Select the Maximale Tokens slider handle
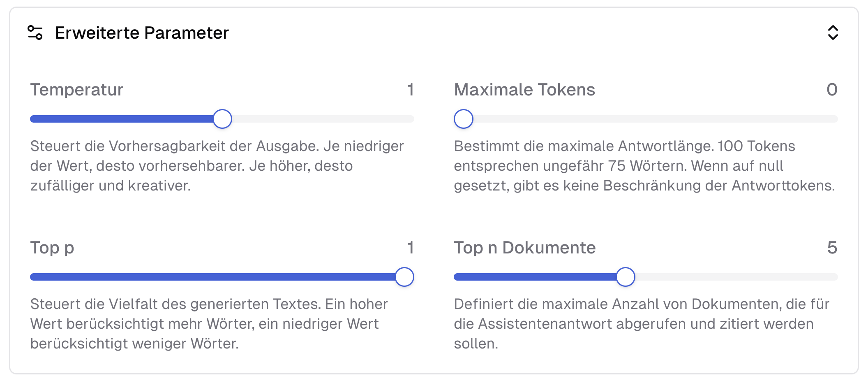Viewport: 868px width, 381px height. (464, 118)
